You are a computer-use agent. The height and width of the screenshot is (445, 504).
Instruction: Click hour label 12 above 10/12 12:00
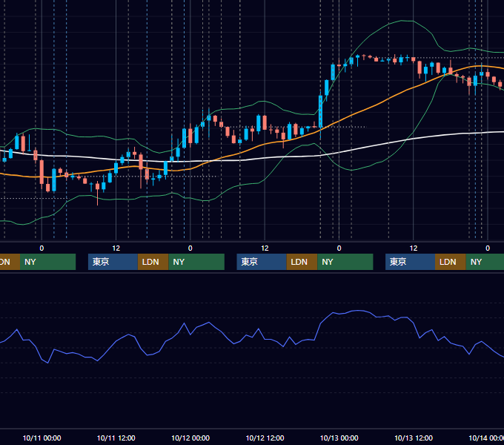pyautogui.click(x=265, y=248)
